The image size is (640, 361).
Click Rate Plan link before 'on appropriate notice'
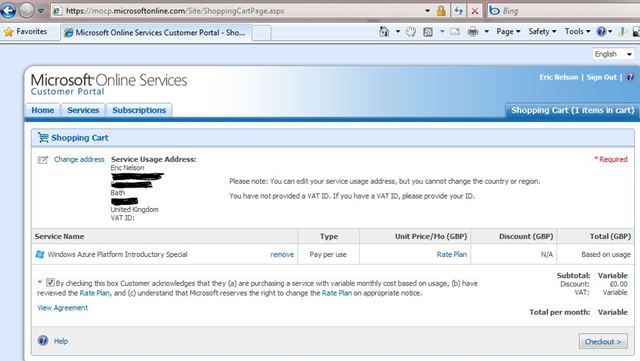point(337,293)
